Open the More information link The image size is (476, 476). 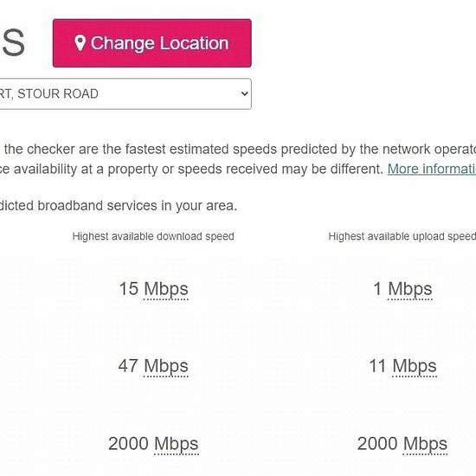click(x=432, y=169)
